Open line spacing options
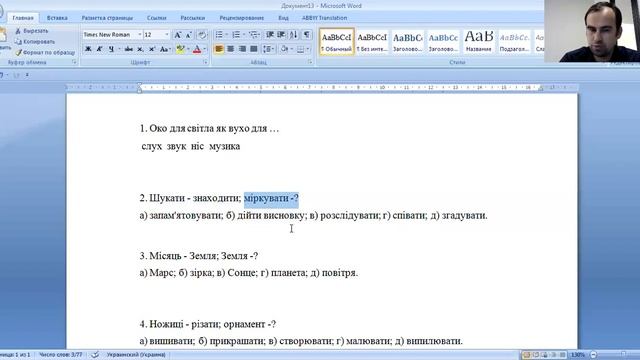Viewport: 640px width, 360px height. point(268,49)
